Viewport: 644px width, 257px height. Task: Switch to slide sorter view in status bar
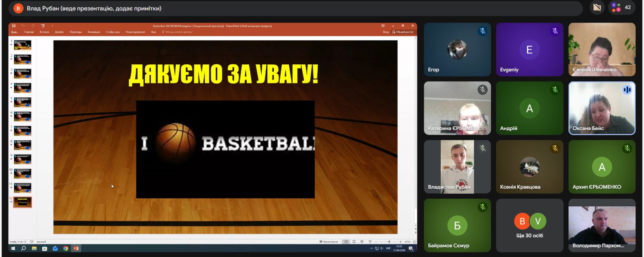coord(354,242)
